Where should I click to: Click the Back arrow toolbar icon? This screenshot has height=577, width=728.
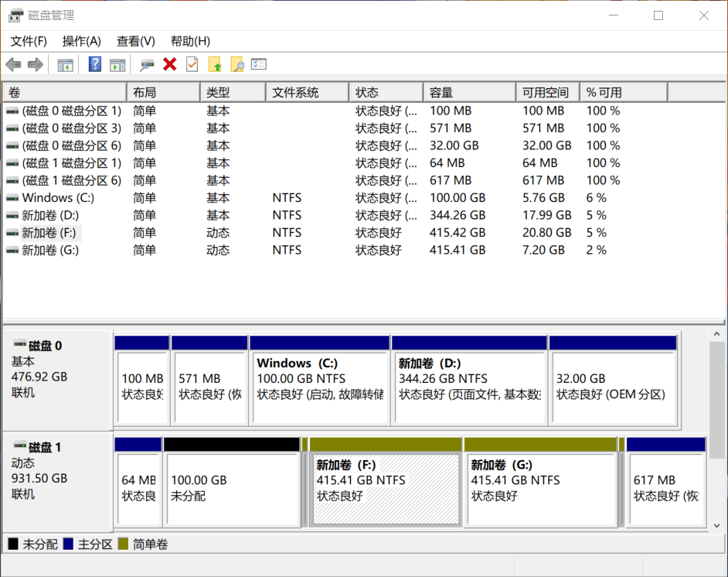tap(13, 64)
